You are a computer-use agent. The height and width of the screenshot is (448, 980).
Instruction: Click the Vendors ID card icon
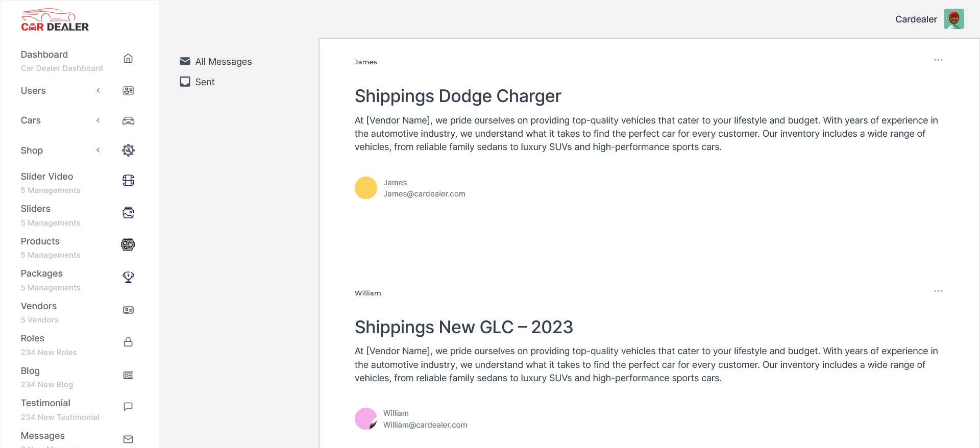click(128, 310)
